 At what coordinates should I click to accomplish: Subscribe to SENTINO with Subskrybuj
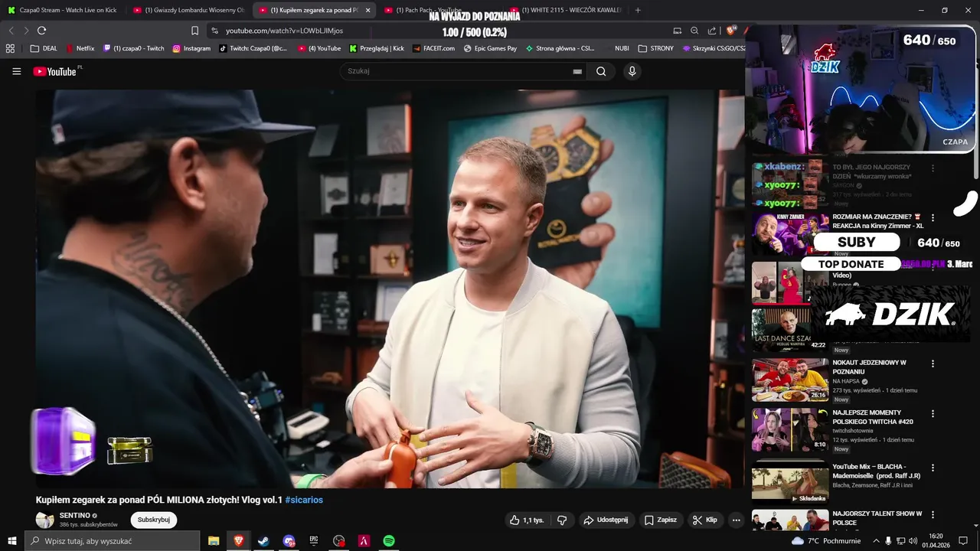point(154,520)
